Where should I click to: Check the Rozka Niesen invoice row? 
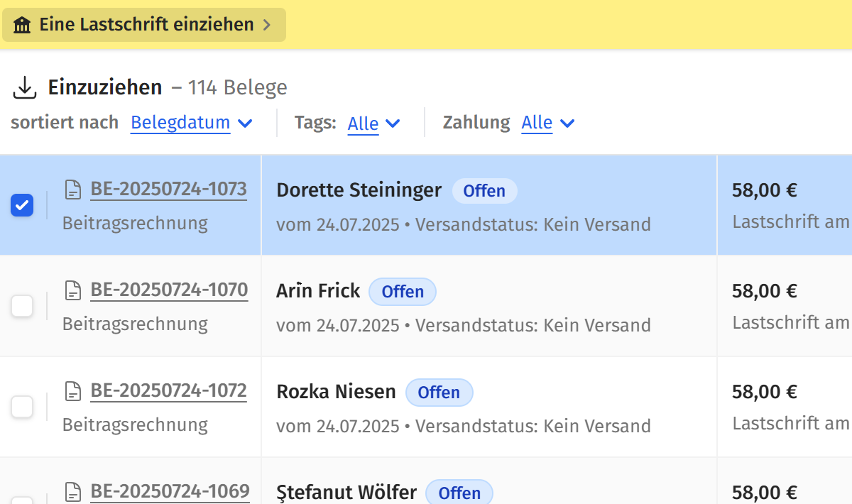[x=22, y=407]
